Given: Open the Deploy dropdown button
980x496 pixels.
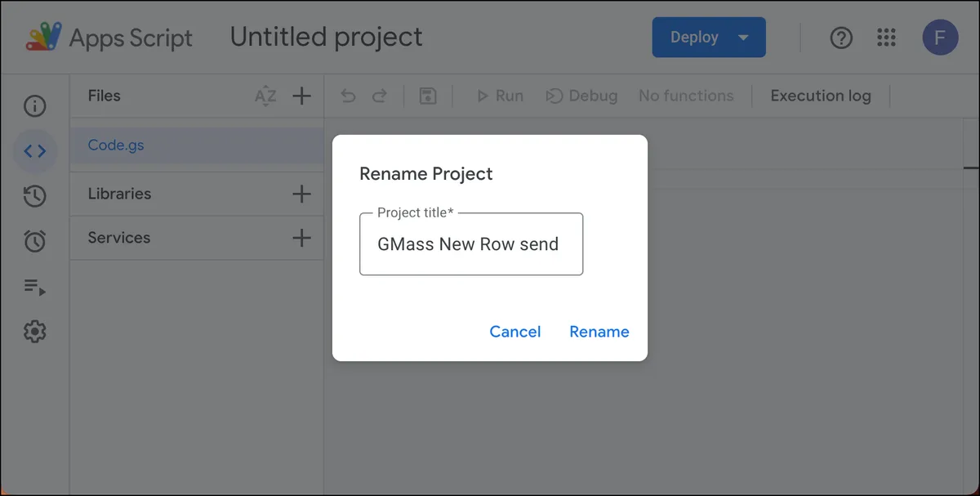Looking at the screenshot, I should 709,38.
